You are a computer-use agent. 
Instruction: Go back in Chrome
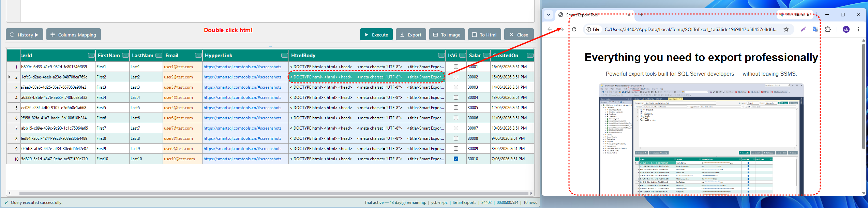pos(550,29)
